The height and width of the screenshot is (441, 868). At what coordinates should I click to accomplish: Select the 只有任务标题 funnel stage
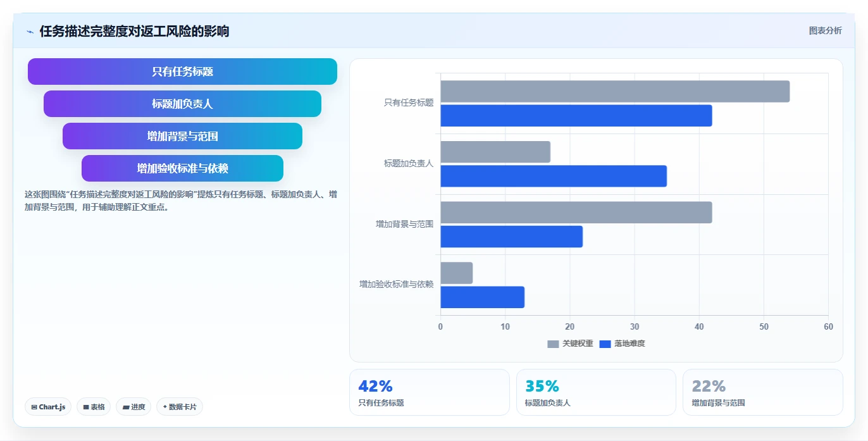(182, 71)
